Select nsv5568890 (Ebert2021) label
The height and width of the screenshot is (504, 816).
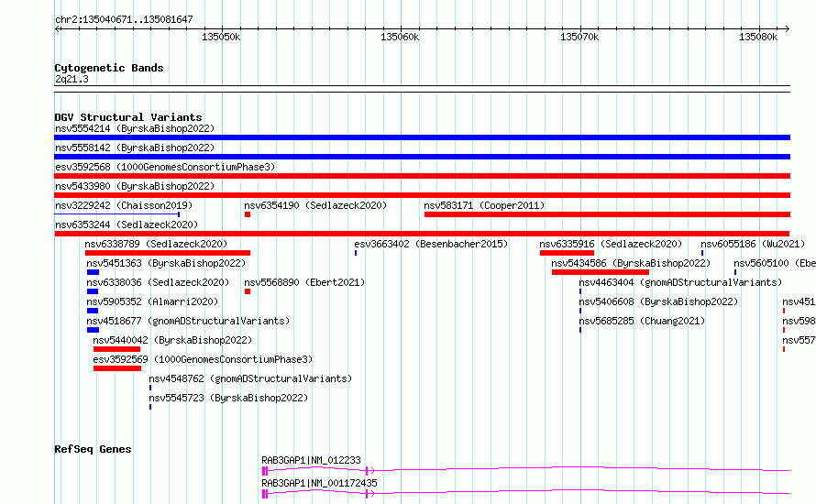tap(304, 282)
